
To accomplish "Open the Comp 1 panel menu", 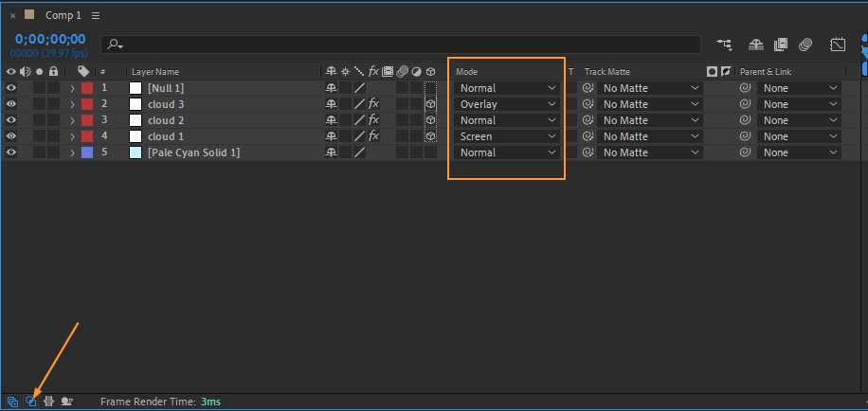I will point(97,16).
